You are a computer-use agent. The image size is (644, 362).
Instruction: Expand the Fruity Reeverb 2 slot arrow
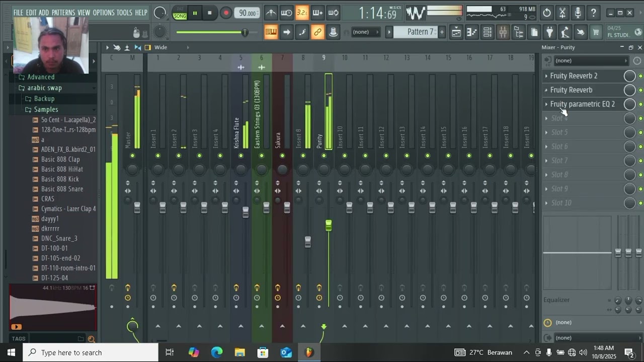(x=546, y=76)
